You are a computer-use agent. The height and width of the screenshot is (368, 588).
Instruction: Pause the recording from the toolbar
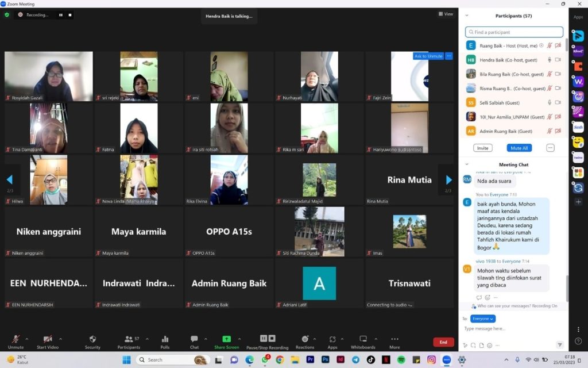tap(264, 338)
